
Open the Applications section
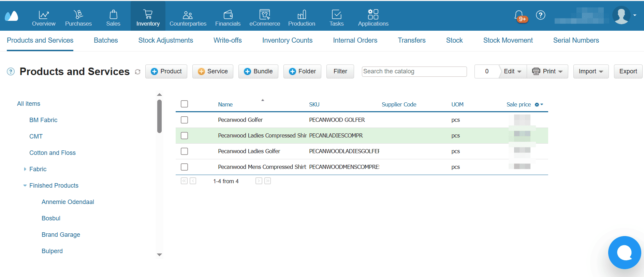[x=373, y=18]
